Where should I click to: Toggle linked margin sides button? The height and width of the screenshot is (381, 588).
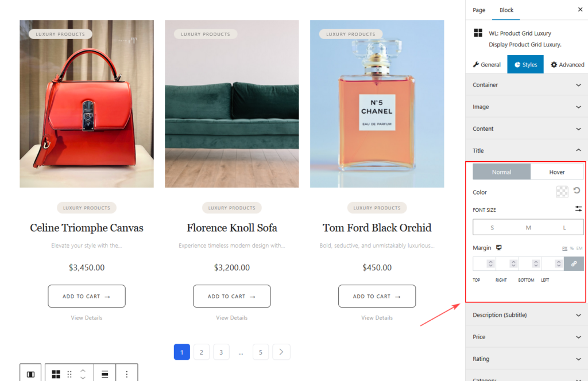[x=574, y=263]
